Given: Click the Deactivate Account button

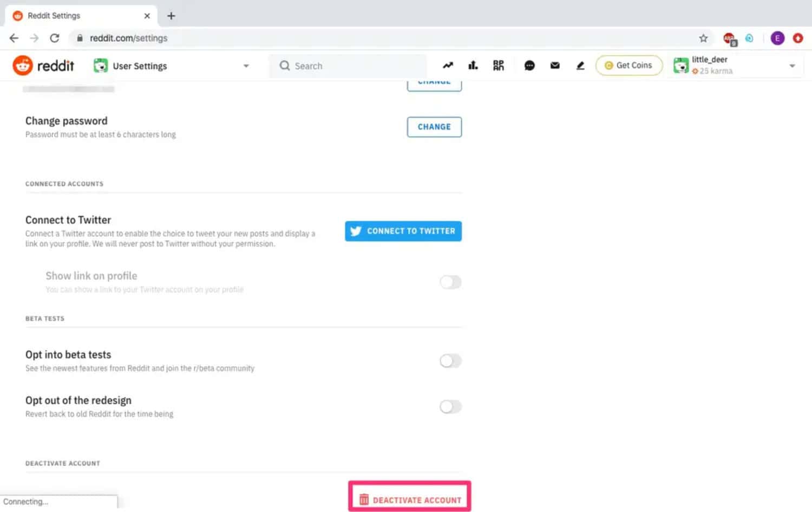Looking at the screenshot, I should pyautogui.click(x=410, y=500).
